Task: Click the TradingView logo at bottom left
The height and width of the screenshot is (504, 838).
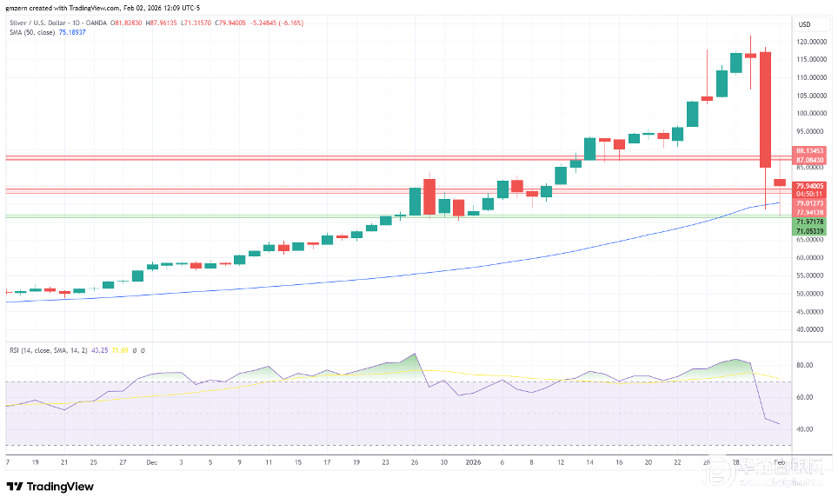Action: 50,486
